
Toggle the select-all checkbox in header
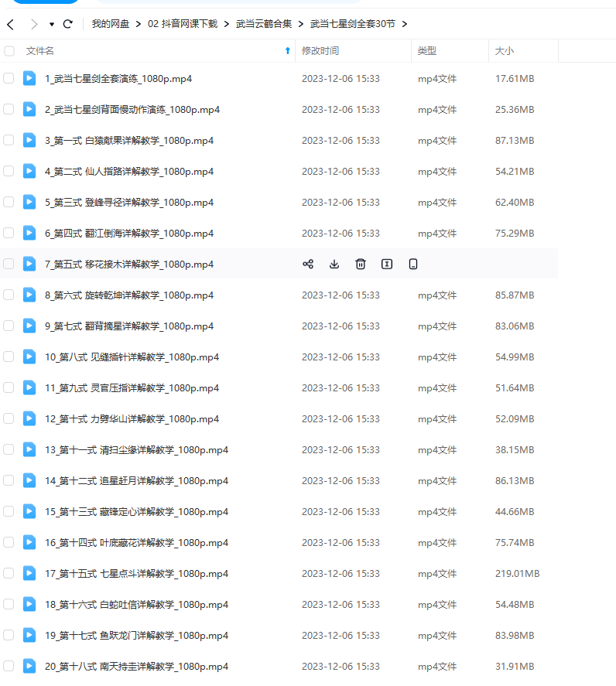pos(9,51)
